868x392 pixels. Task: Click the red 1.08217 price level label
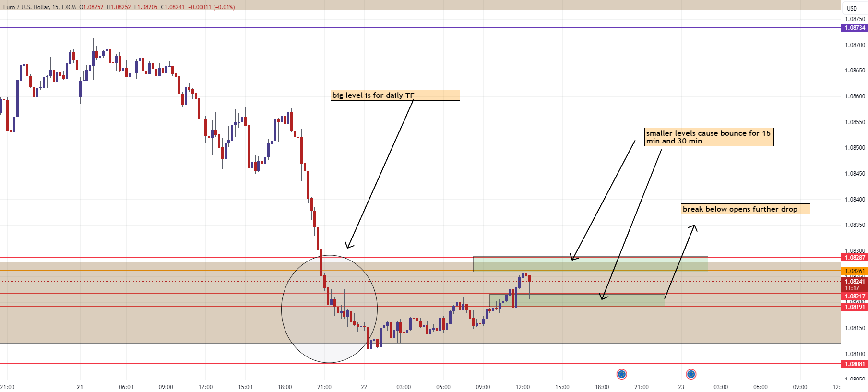pos(855,297)
